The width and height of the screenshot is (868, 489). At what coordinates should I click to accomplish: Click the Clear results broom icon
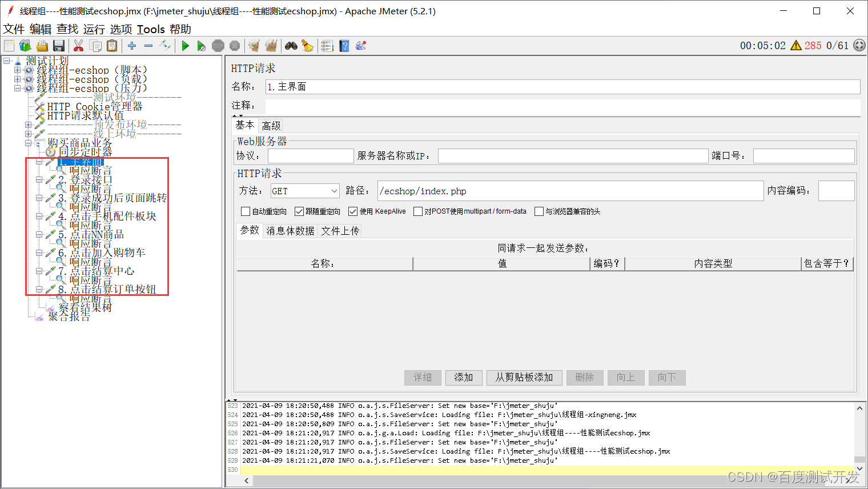coord(254,46)
